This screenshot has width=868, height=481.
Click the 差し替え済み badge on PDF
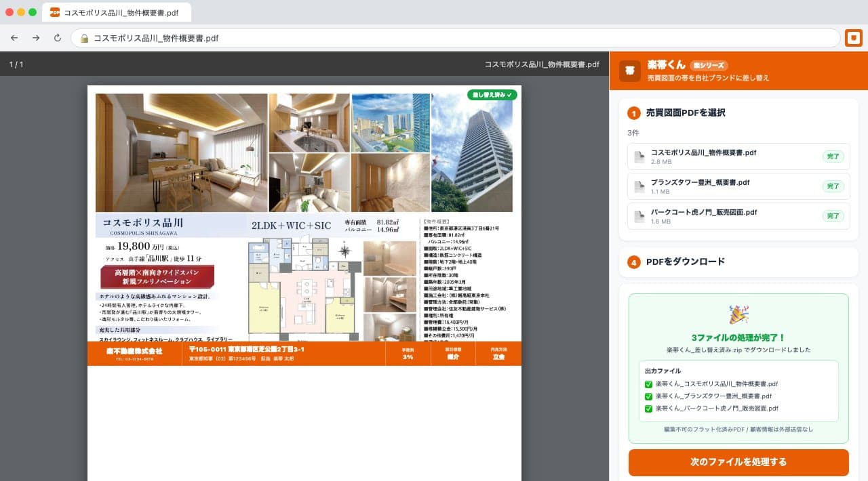pos(492,95)
